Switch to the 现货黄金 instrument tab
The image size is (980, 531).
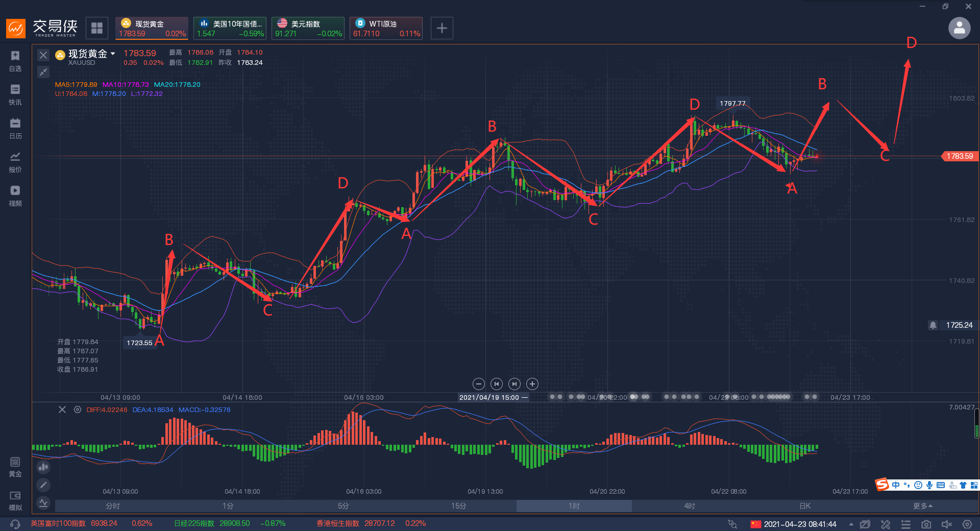coord(152,28)
